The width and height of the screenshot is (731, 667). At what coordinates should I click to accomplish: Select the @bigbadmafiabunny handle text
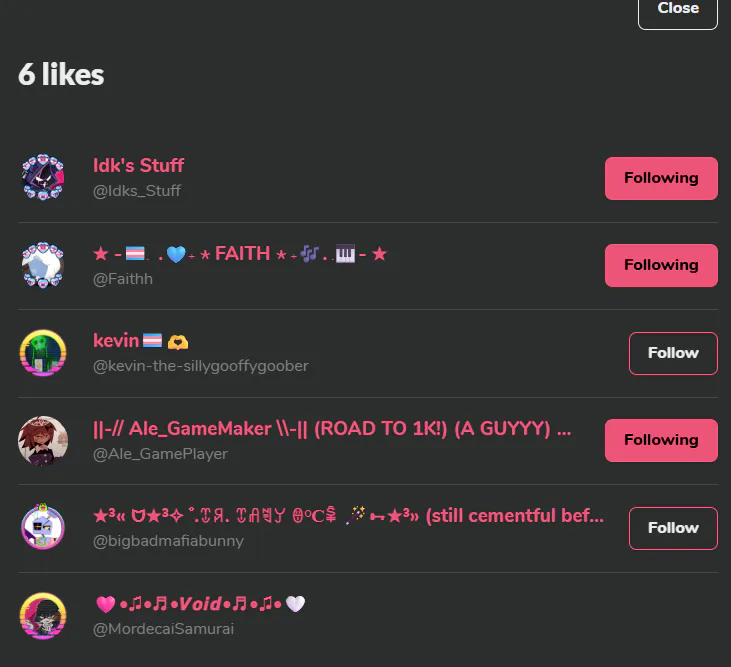[168, 541]
